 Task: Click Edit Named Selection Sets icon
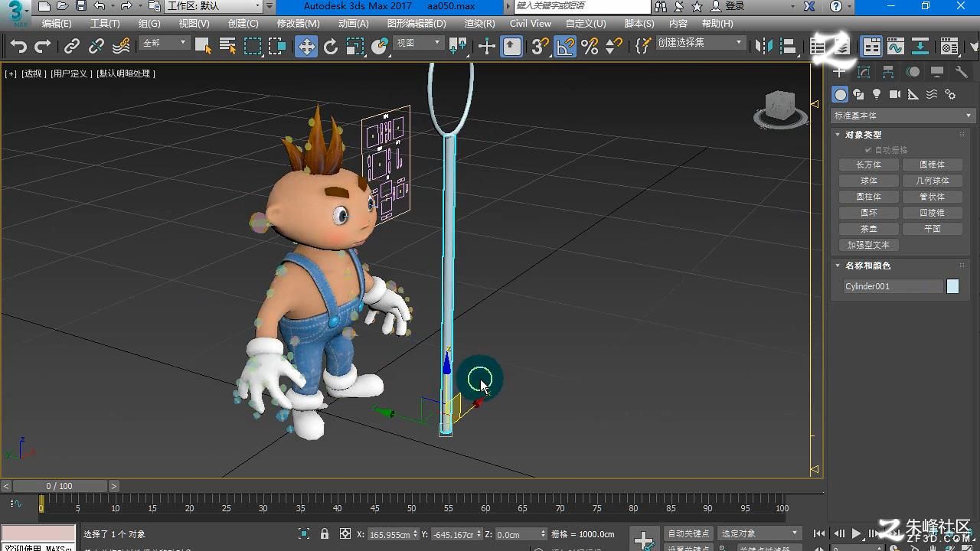[x=643, y=47]
